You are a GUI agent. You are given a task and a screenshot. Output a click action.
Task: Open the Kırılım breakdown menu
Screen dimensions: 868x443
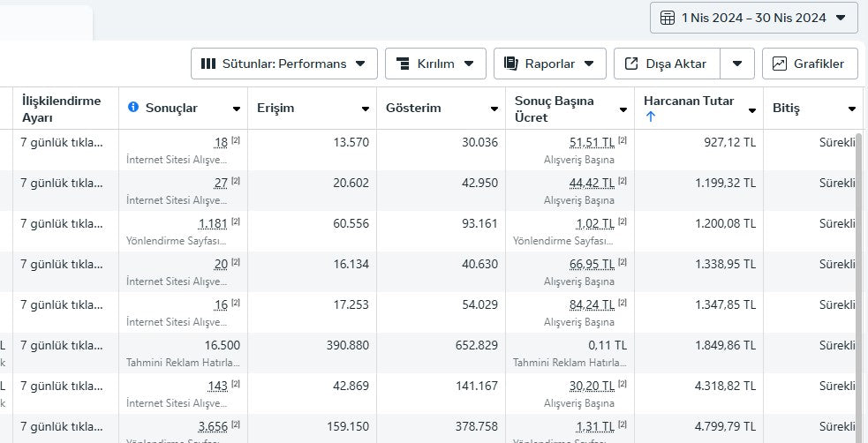pyautogui.click(x=435, y=64)
